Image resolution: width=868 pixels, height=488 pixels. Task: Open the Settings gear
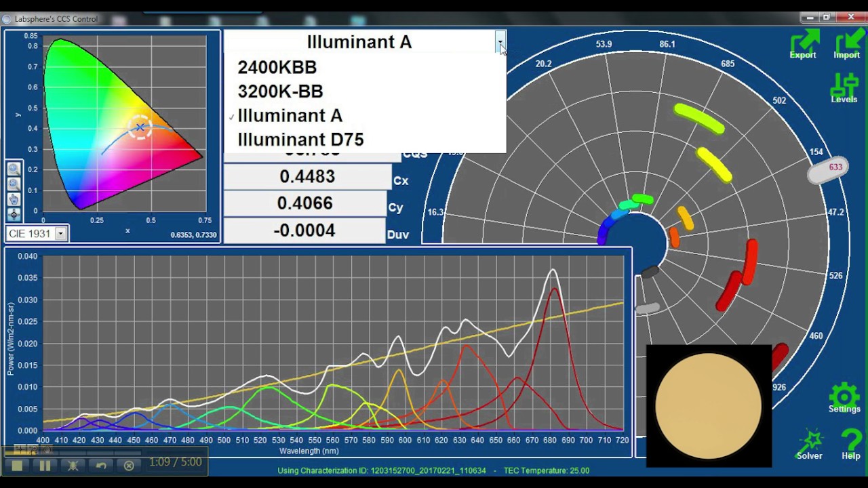click(844, 398)
